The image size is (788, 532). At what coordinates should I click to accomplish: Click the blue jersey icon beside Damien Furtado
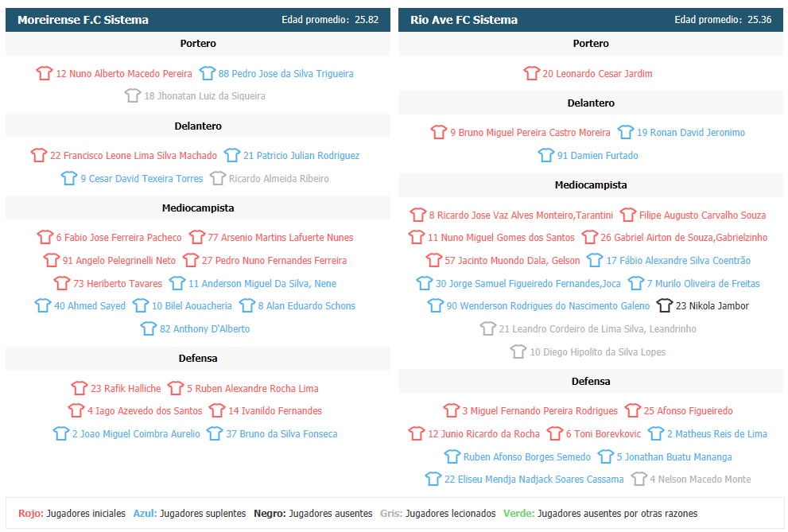click(546, 155)
